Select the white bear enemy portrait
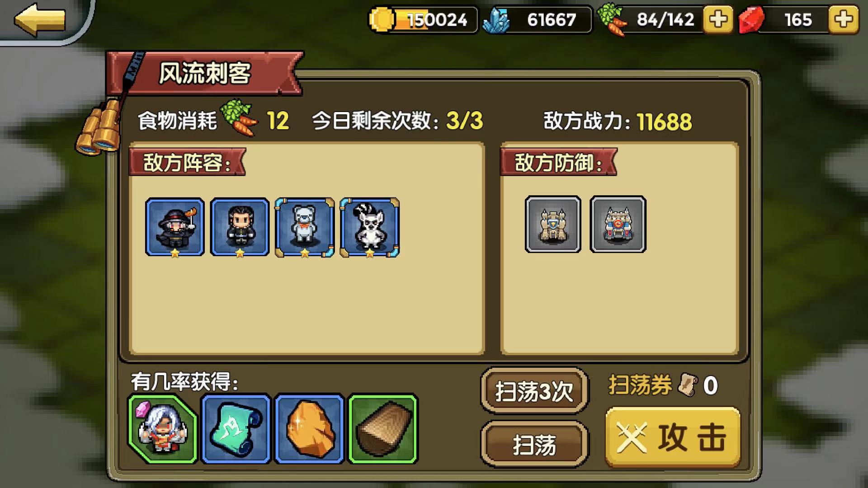 [x=305, y=227]
